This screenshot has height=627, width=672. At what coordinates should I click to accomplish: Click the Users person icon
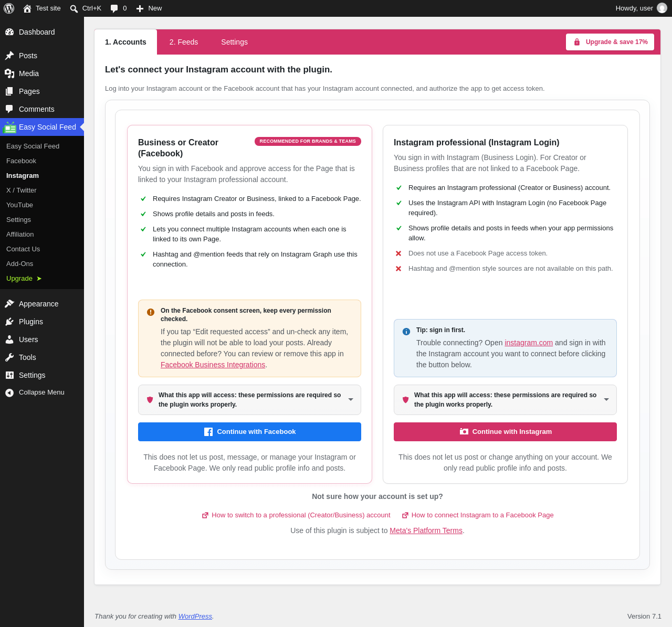point(9,339)
